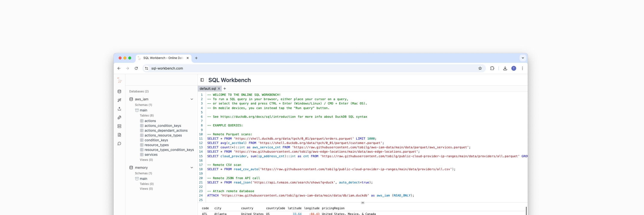Image resolution: width=644 pixels, height=215 pixels.
Task: Click the pricingRegion column header
Action: tap(333, 208)
